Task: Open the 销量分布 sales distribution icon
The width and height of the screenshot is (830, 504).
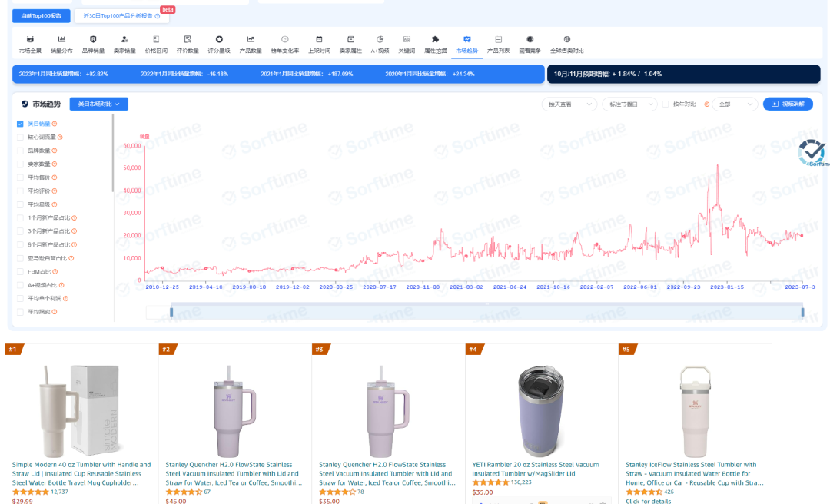Action: 61,39
